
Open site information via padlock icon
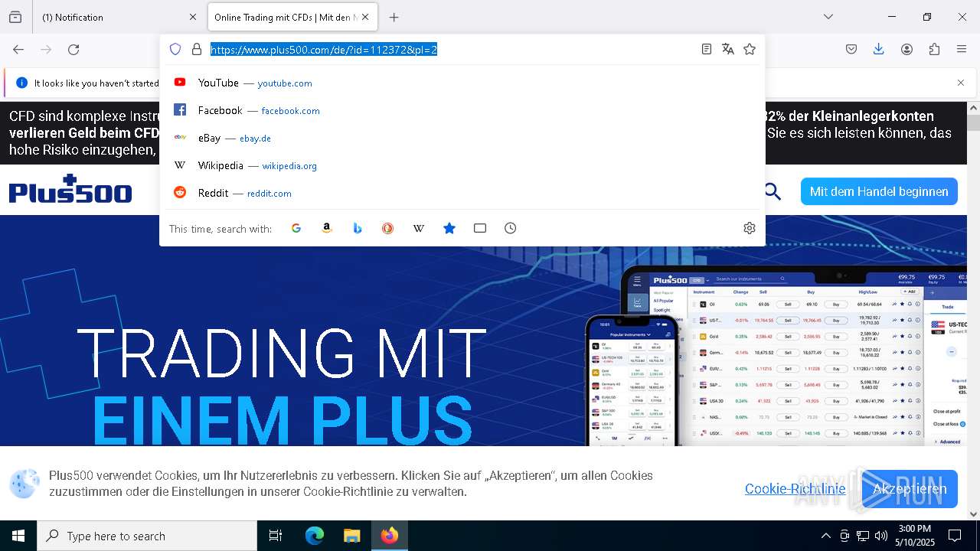[197, 49]
